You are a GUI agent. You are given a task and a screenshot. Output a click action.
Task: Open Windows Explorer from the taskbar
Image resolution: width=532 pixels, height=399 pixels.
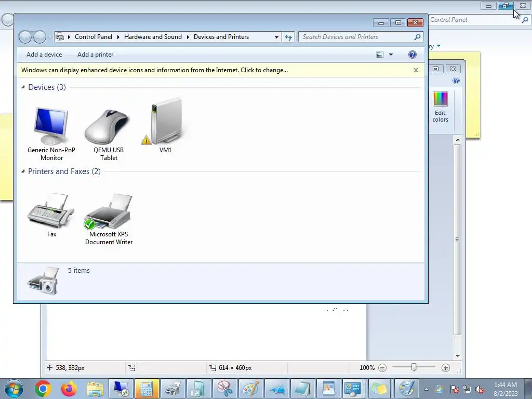(x=96, y=389)
